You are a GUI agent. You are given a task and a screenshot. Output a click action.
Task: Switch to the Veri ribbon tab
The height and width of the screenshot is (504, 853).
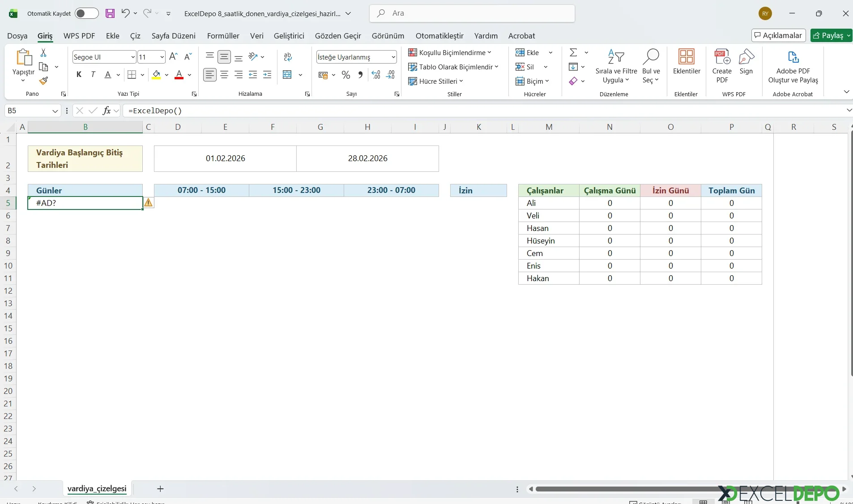coord(256,36)
